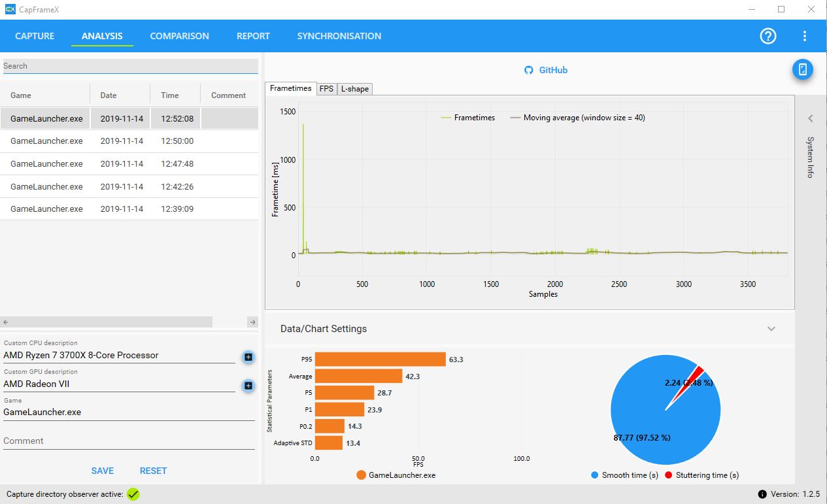Select the record captured at 12:39:09
Screen dimensions: 827x504
(129, 209)
